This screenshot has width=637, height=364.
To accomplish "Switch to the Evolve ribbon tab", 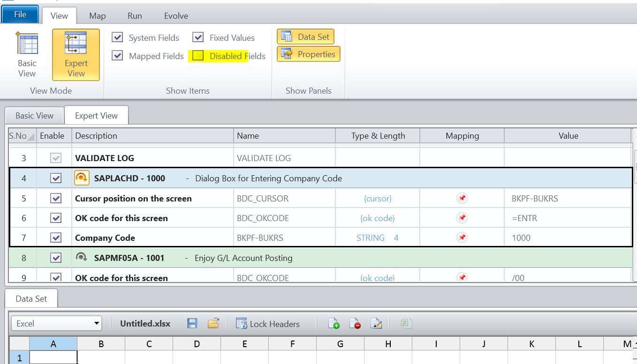I will [175, 15].
